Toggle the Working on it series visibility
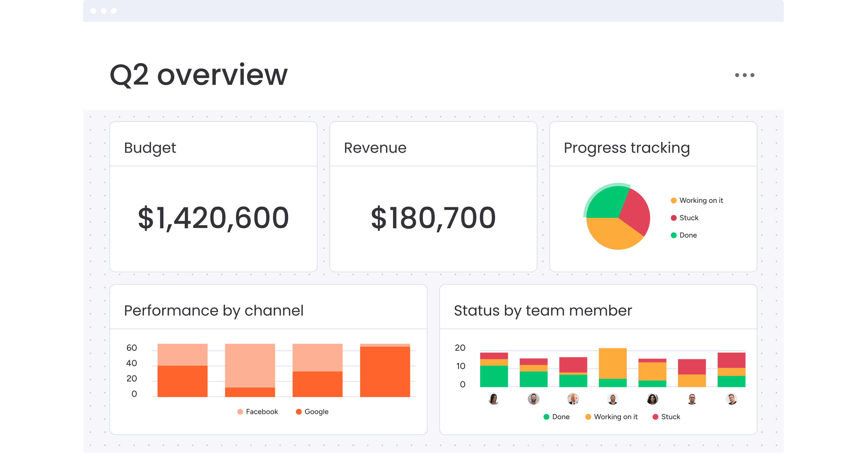The height and width of the screenshot is (471, 868). pyautogui.click(x=589, y=417)
